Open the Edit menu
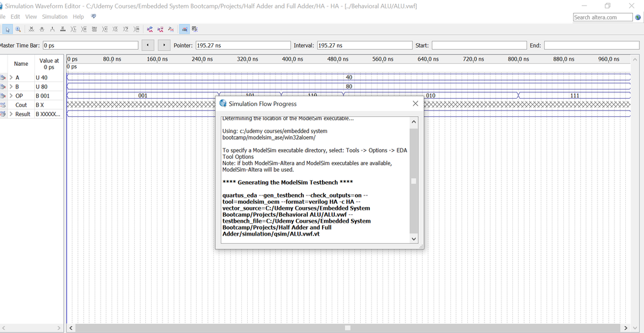Screen dimensions: 644x333 point(15,17)
